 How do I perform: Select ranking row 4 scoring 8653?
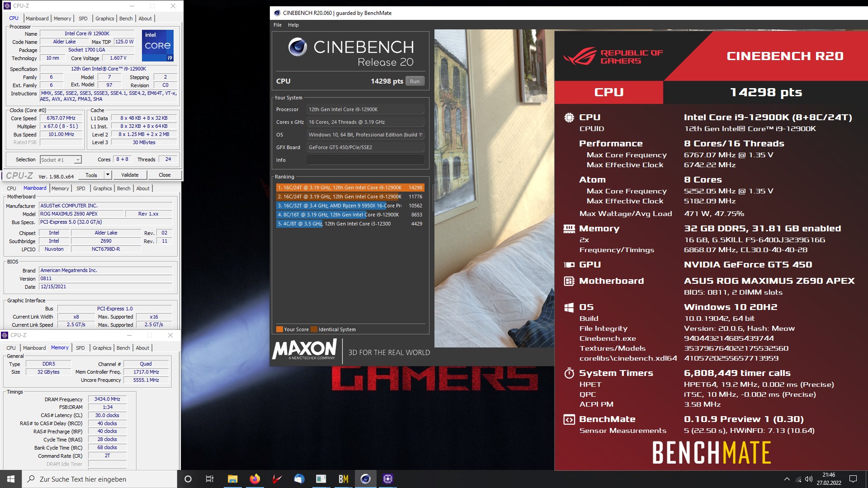350,215
